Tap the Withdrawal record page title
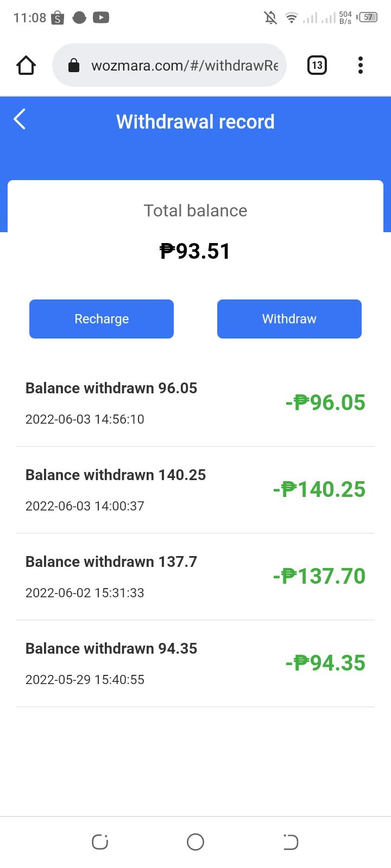391x868 pixels. (x=195, y=122)
